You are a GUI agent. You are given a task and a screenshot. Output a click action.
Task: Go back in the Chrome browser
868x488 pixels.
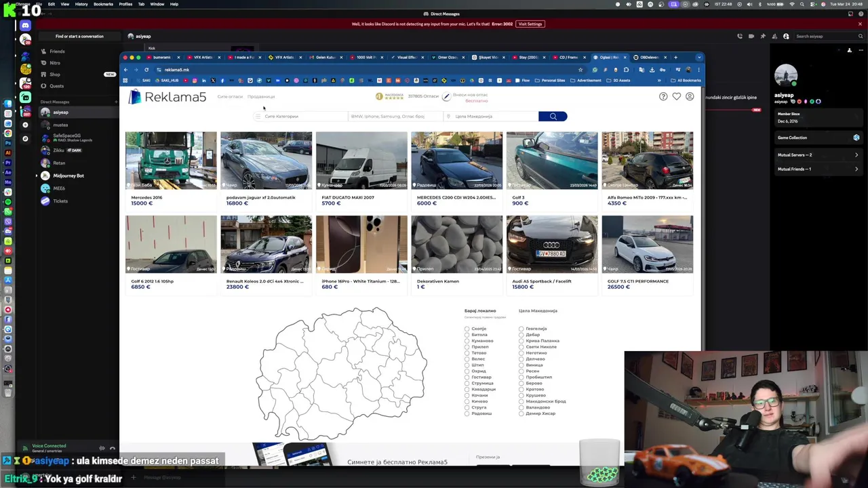(x=125, y=70)
